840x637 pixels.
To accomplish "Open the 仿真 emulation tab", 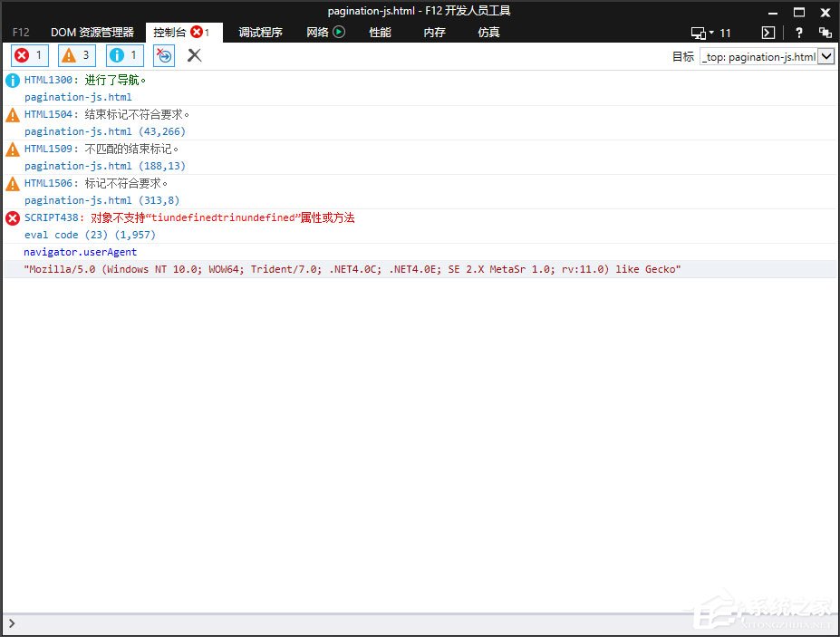I will [x=488, y=32].
